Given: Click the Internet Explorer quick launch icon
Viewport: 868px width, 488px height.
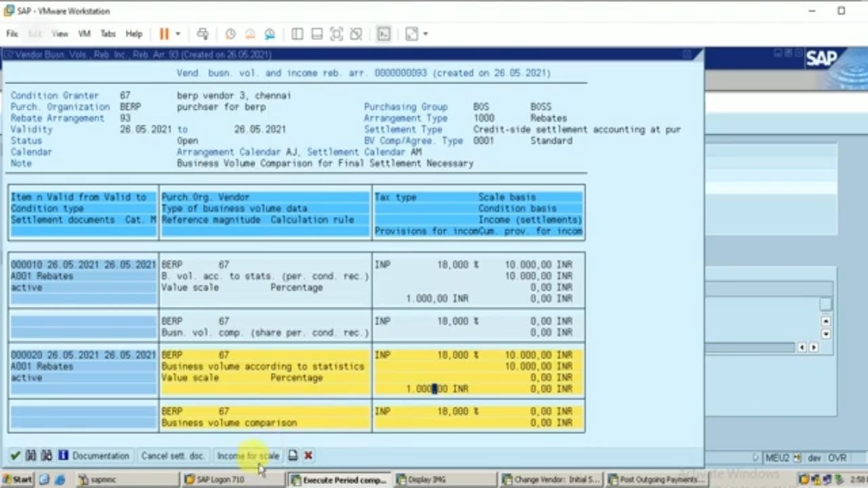Looking at the screenshot, I should point(60,479).
